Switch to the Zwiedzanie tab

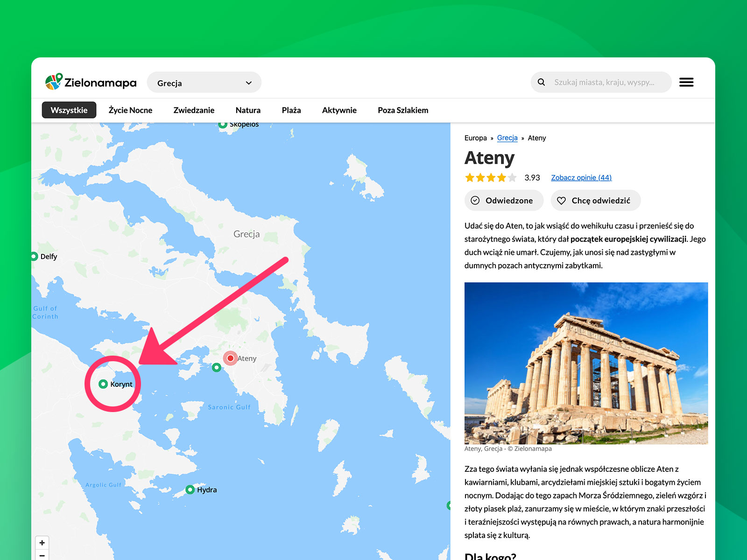[194, 110]
